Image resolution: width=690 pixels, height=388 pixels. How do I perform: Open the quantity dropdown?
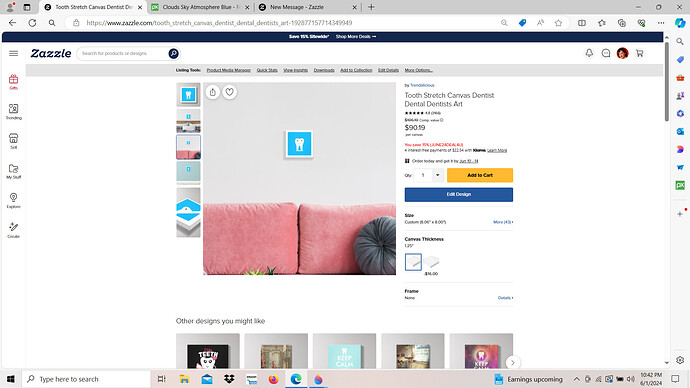pos(437,175)
